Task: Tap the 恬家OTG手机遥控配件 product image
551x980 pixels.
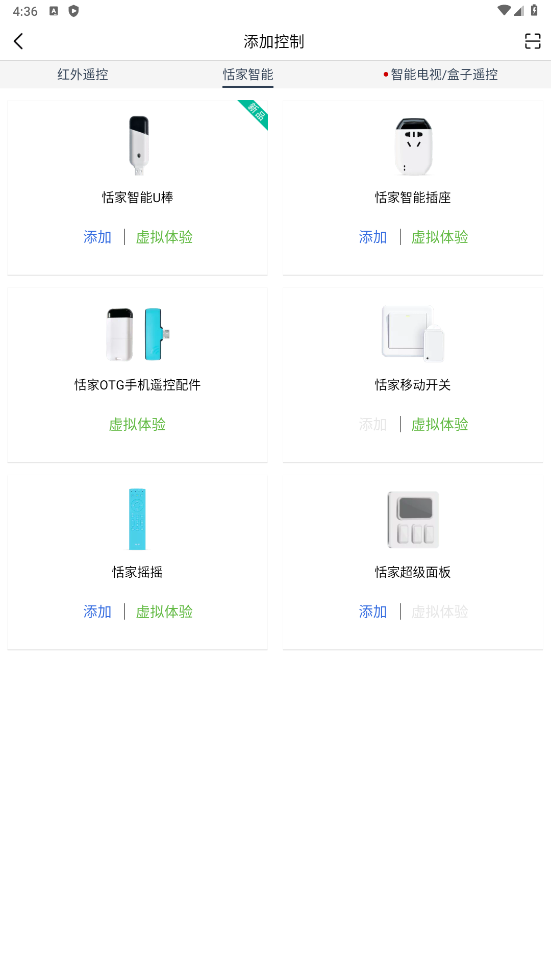Action: 138,334
